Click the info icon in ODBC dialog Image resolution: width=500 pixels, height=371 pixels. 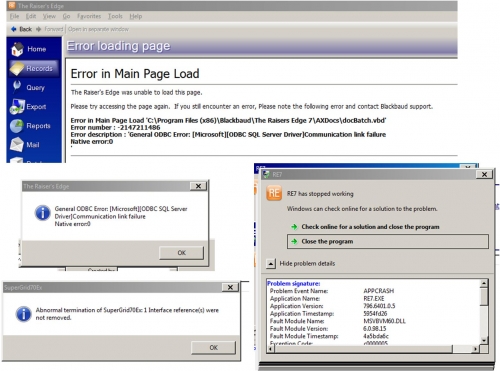click(x=43, y=213)
